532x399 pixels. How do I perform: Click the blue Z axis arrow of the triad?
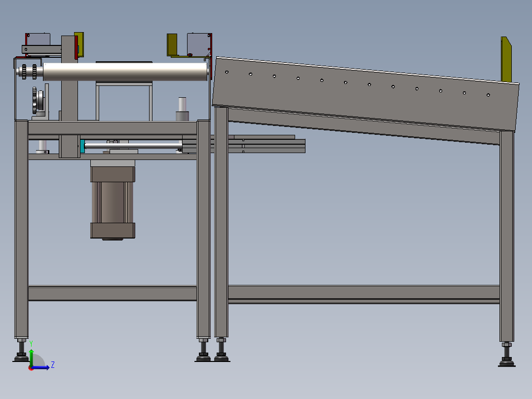coord(41,367)
